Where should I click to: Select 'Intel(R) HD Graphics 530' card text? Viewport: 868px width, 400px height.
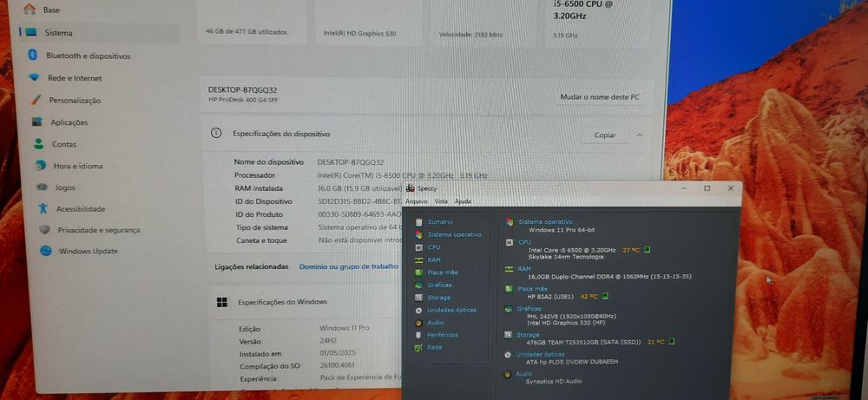pyautogui.click(x=360, y=34)
